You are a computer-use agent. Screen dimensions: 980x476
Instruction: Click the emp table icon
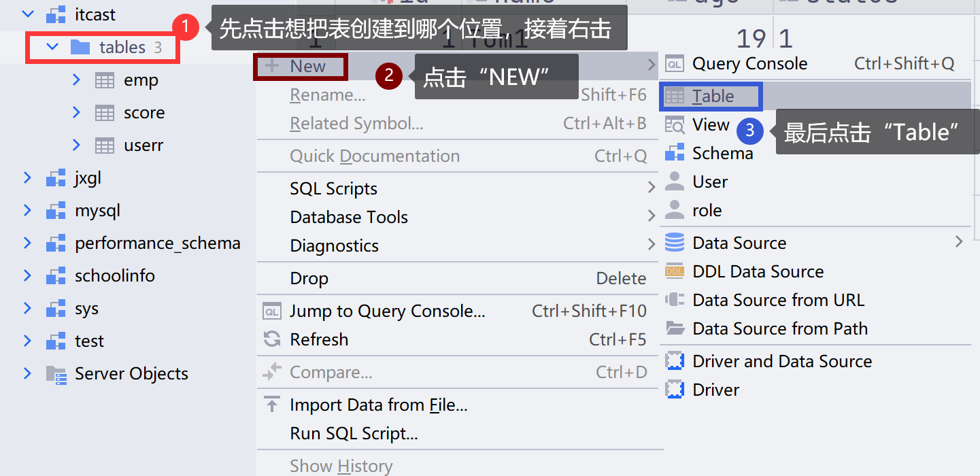click(x=104, y=80)
